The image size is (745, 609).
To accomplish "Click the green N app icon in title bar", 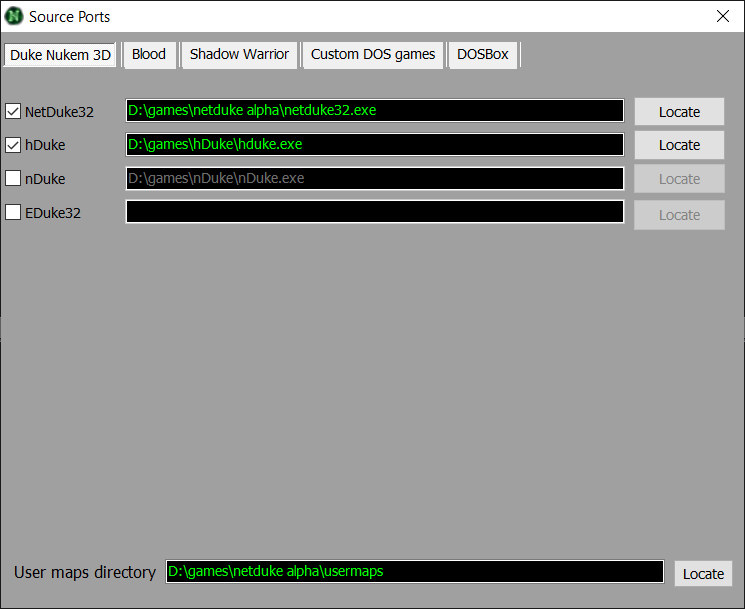I will tap(14, 16).
